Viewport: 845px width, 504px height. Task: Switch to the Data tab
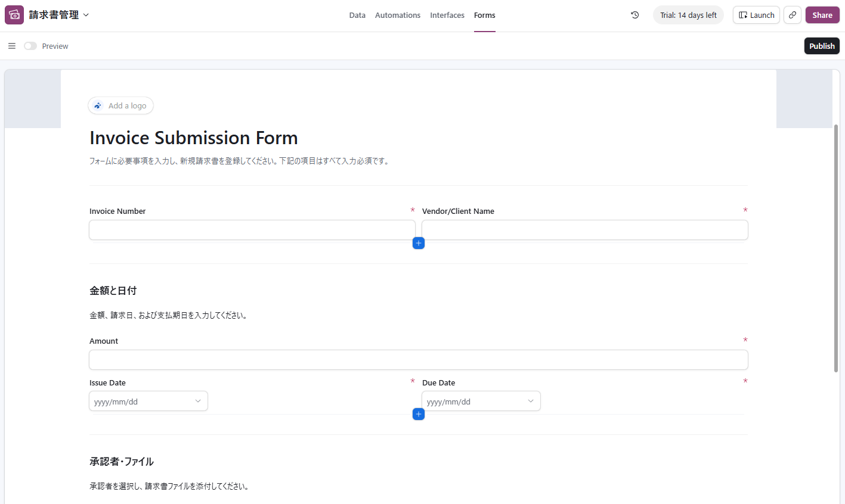pos(357,15)
